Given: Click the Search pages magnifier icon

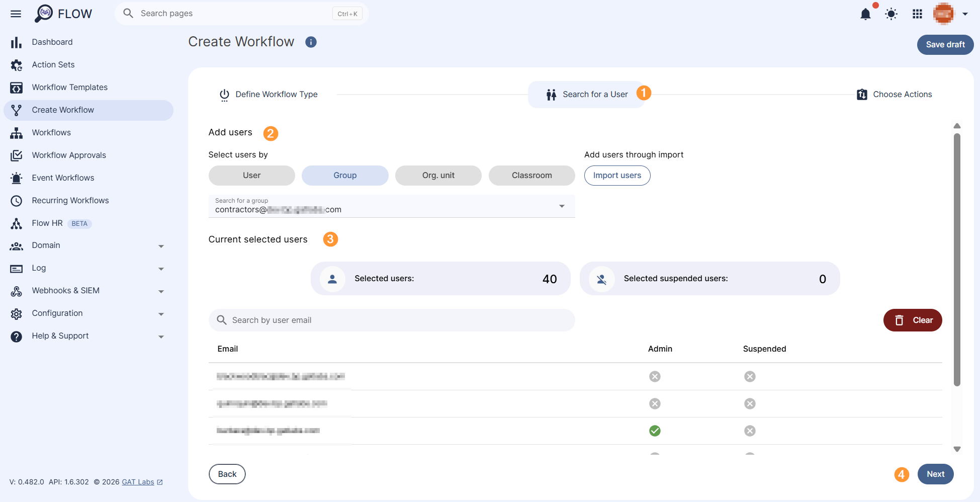Looking at the screenshot, I should [x=128, y=14].
